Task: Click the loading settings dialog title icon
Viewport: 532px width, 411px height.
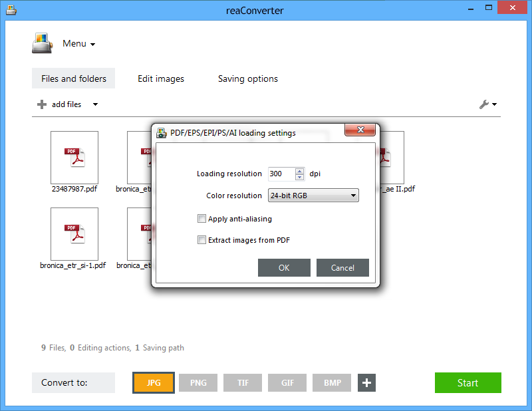Action: (162, 133)
